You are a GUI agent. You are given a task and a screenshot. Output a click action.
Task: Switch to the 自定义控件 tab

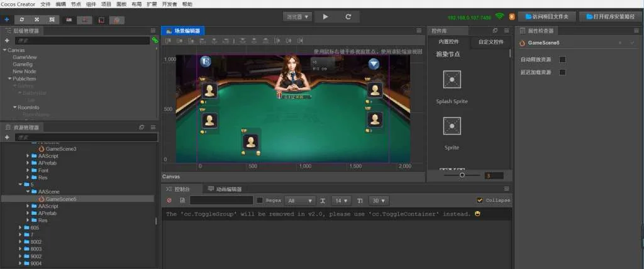491,42
